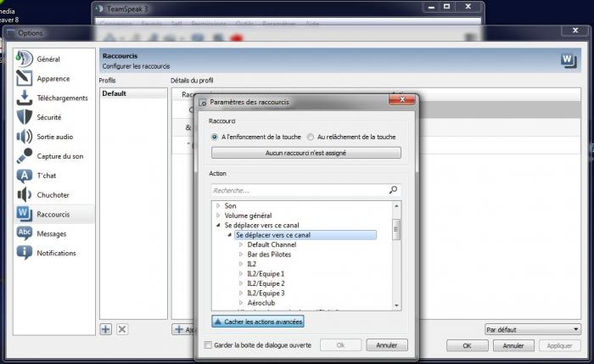Select the Default profile entry
The height and width of the screenshot is (364, 594).
pos(133,93)
